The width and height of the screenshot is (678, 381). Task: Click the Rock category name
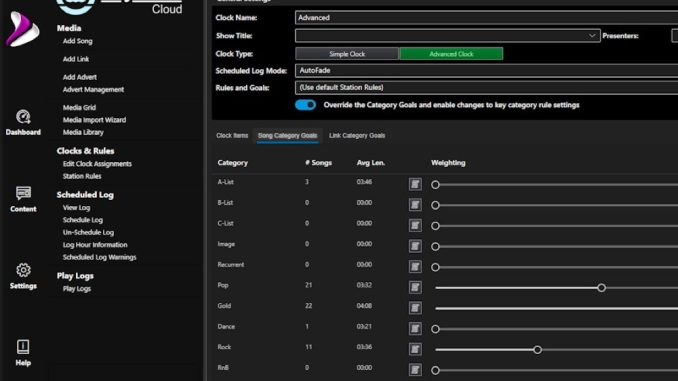click(x=224, y=347)
